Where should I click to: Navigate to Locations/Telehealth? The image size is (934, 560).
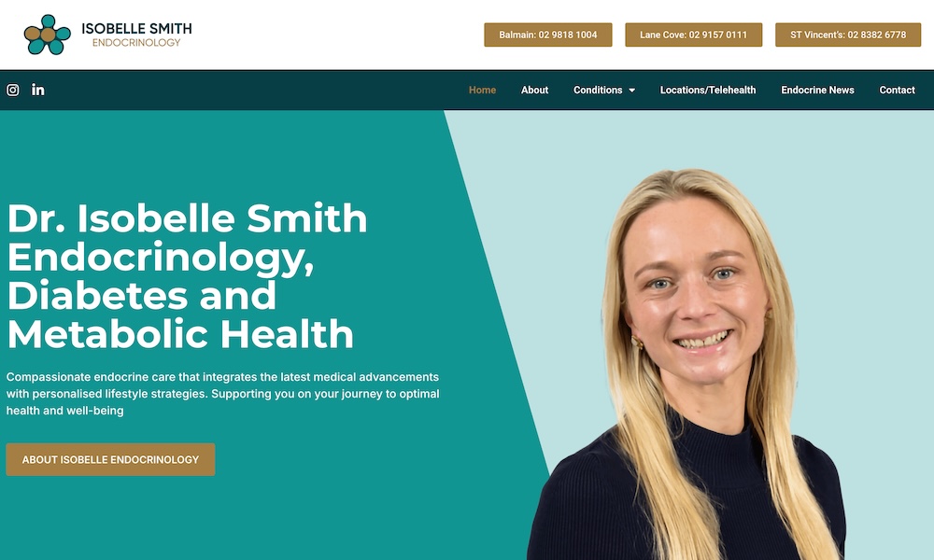tap(708, 90)
